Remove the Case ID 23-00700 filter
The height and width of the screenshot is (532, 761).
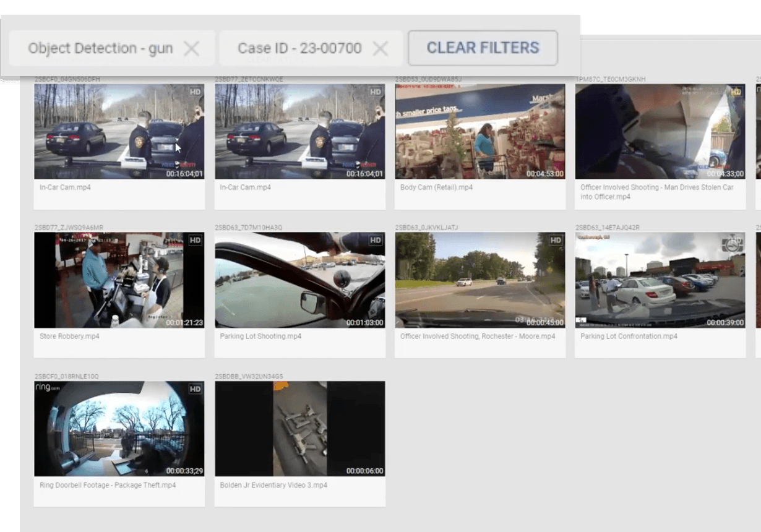point(380,49)
